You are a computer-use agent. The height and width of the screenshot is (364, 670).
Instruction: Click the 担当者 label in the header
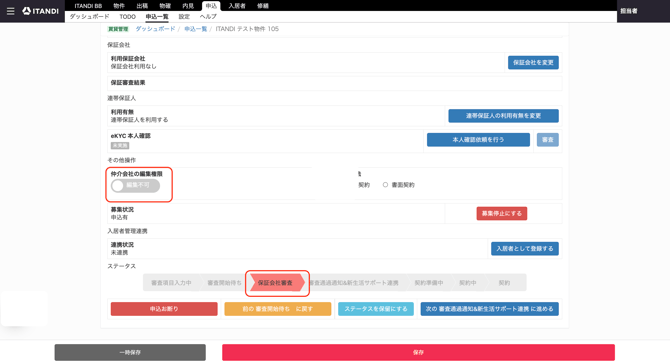[x=629, y=11]
